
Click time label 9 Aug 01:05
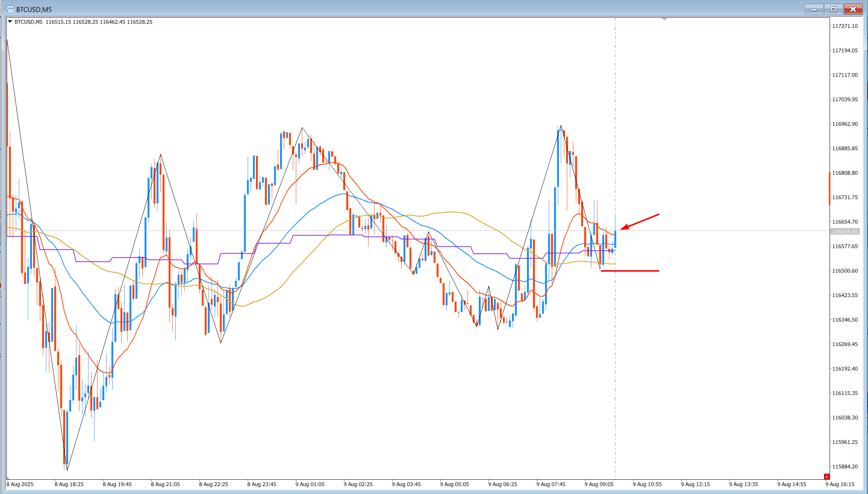coord(310,484)
